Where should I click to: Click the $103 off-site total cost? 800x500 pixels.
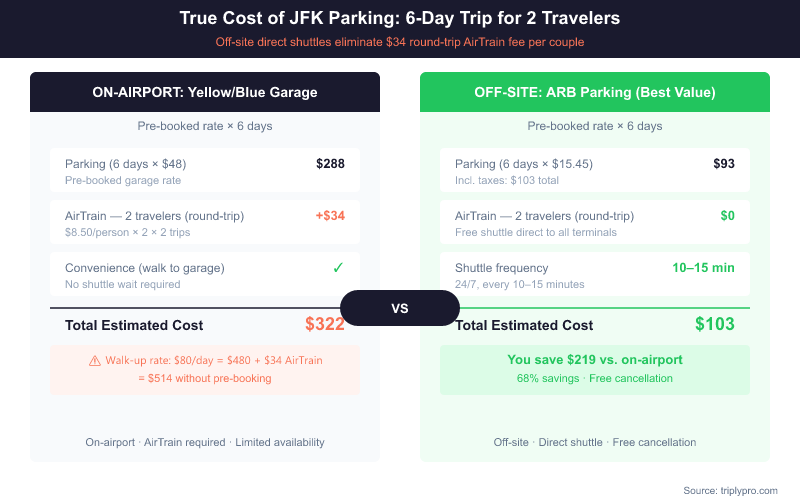point(714,324)
